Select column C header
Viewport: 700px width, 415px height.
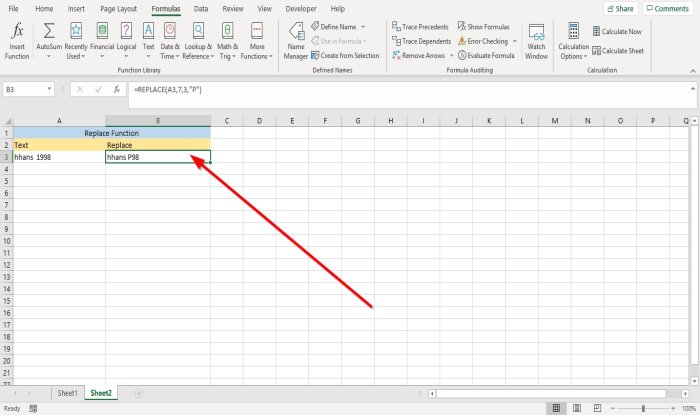tap(227, 121)
